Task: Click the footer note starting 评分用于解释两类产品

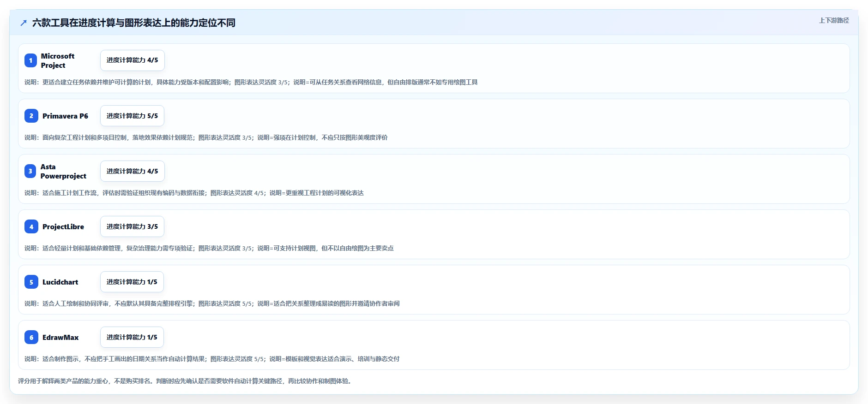Action: click(186, 381)
